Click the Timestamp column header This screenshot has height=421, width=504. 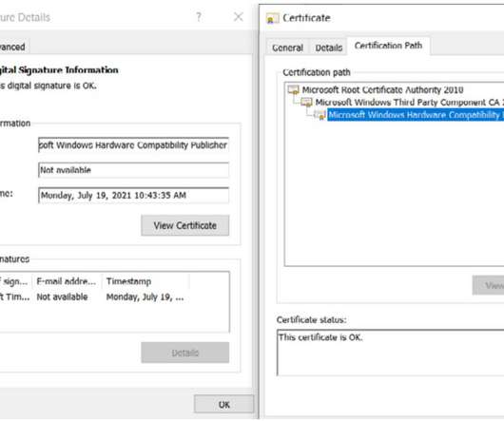[145, 281]
